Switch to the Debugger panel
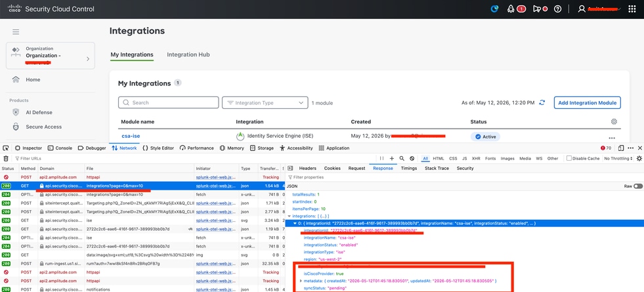The image size is (644, 292). pos(92,148)
